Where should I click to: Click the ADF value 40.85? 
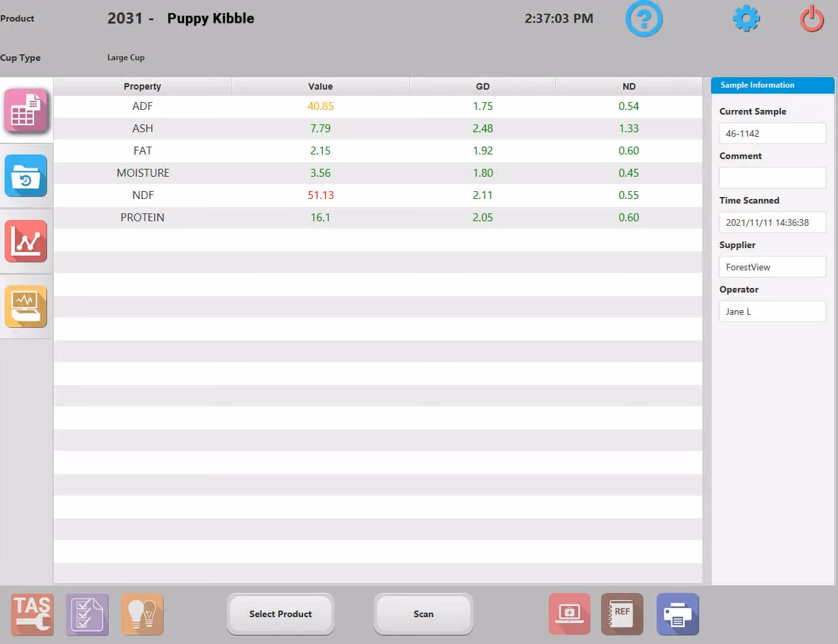coord(320,106)
